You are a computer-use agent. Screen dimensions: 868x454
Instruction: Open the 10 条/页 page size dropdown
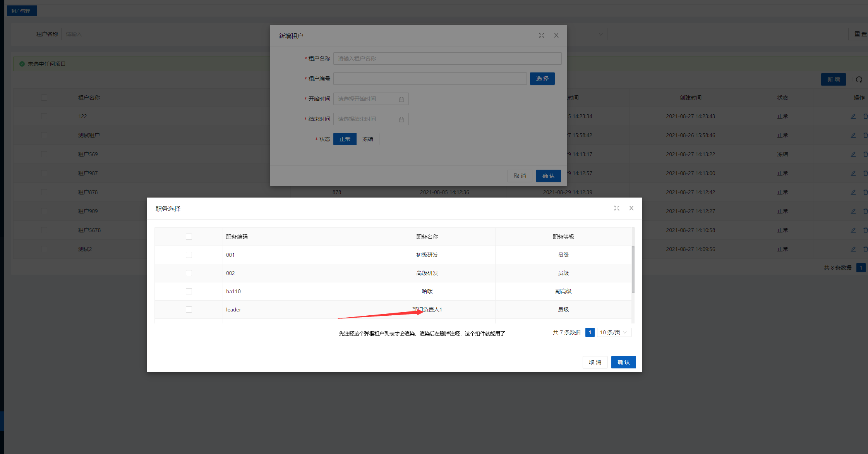[x=614, y=332]
